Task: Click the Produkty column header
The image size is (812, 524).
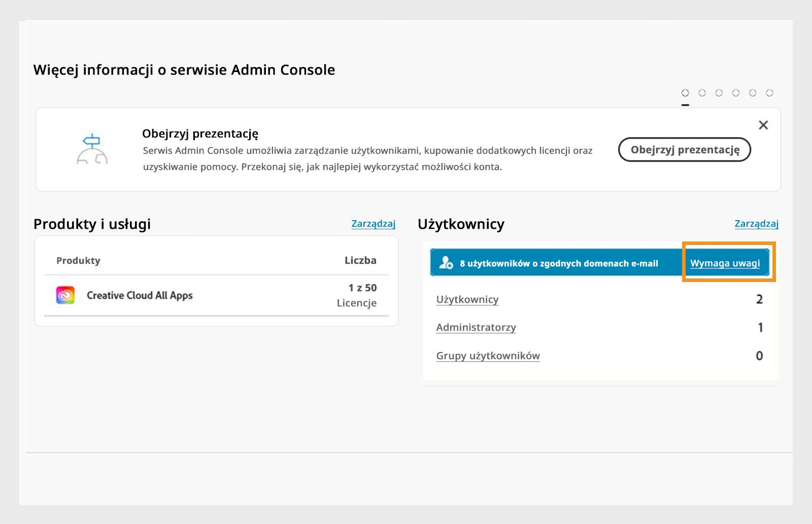Action: pos(78,261)
